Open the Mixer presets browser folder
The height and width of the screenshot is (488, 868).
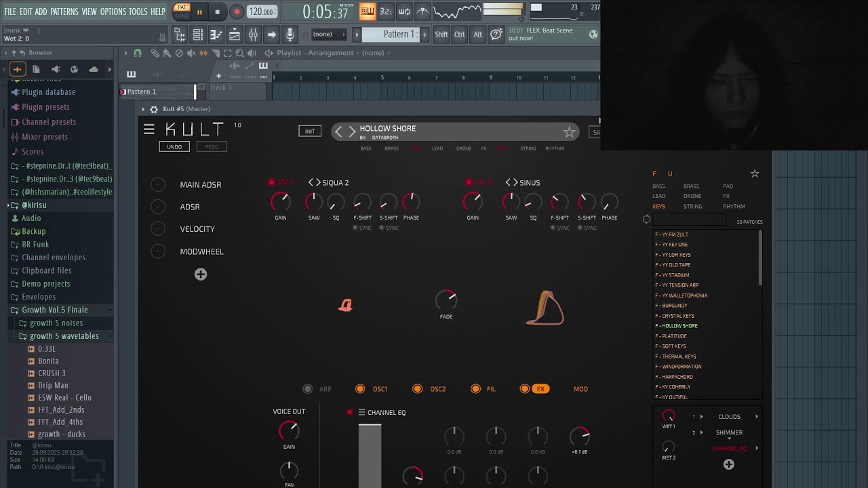(x=45, y=137)
